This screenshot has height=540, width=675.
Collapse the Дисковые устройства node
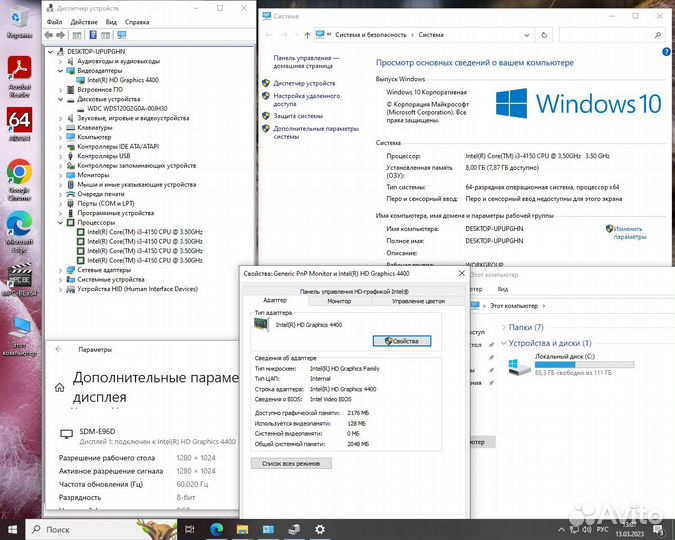click(x=60, y=99)
